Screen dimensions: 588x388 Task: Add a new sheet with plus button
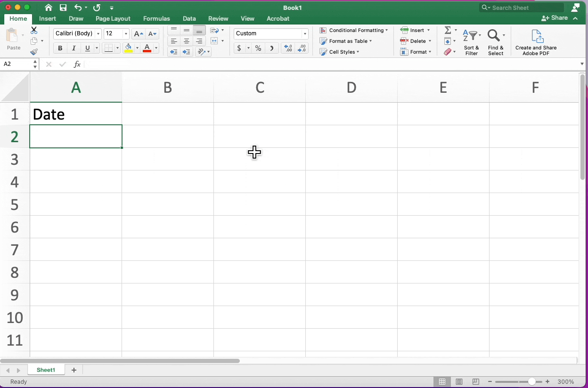[x=74, y=370]
